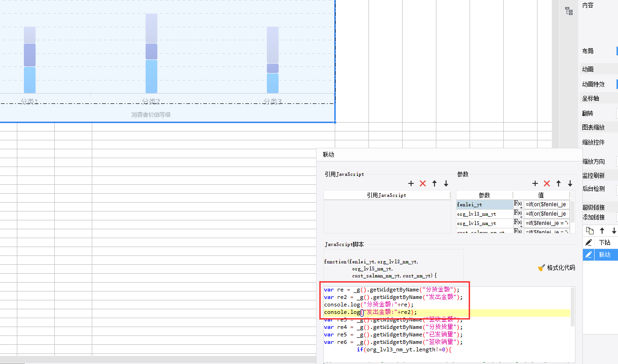Open formula type dropdown for fenlei_yt

518,204
